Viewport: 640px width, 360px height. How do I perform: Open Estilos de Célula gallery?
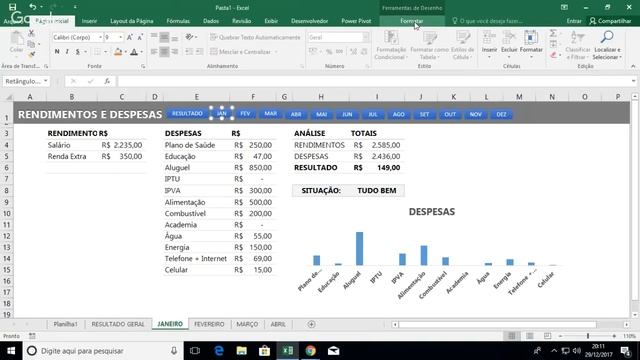click(462, 45)
